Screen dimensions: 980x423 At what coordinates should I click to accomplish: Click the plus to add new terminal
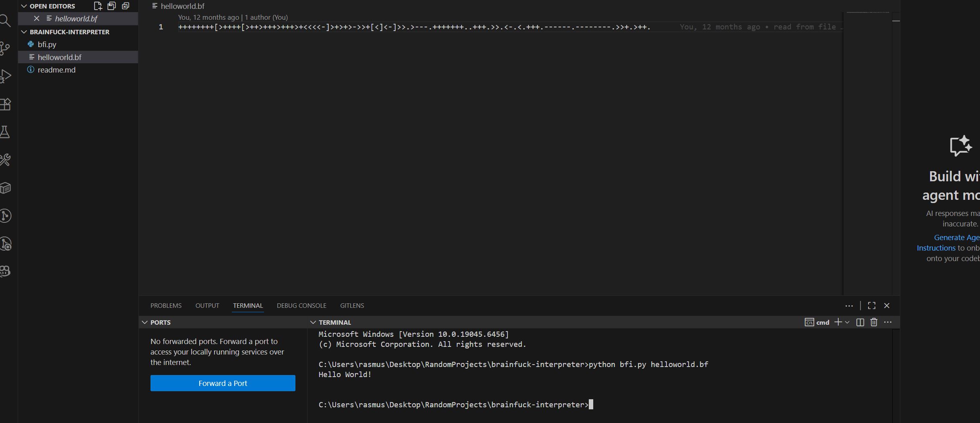point(838,322)
